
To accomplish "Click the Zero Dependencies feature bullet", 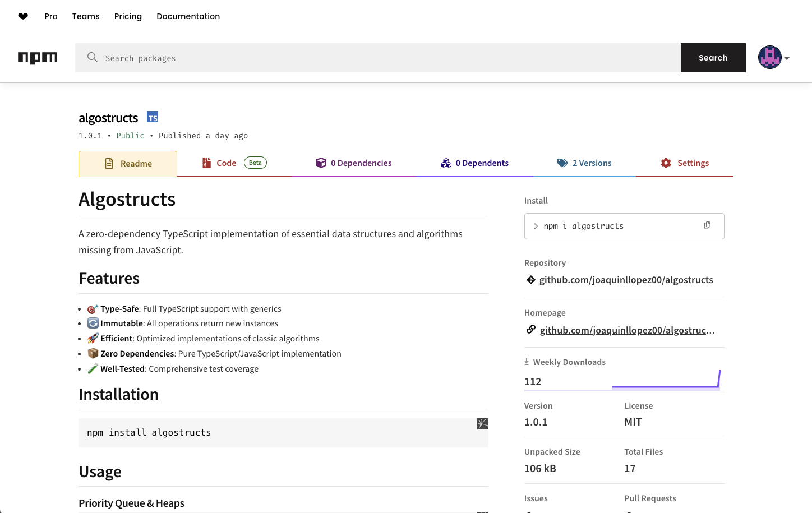I will (x=214, y=354).
